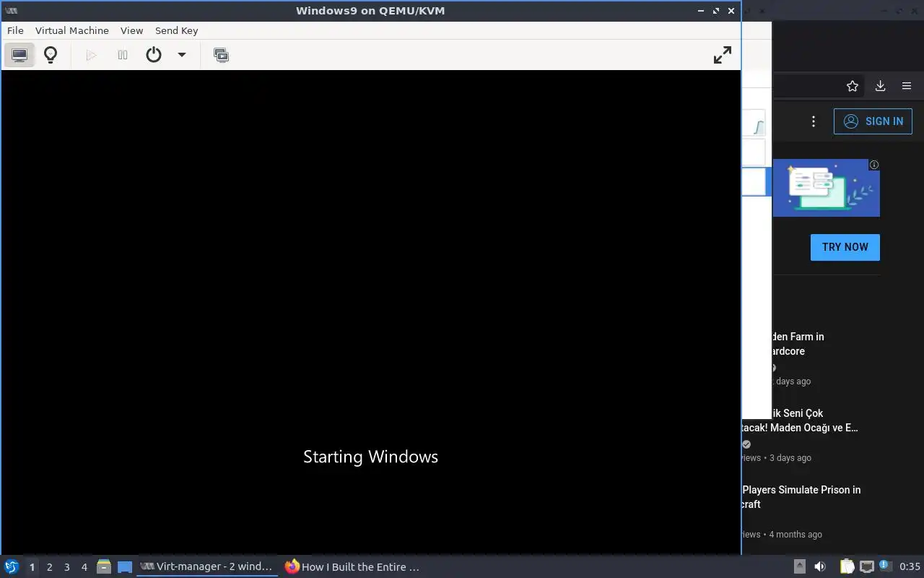Image resolution: width=924 pixels, height=578 pixels.
Task: Click the VM console display area
Action: [371, 312]
